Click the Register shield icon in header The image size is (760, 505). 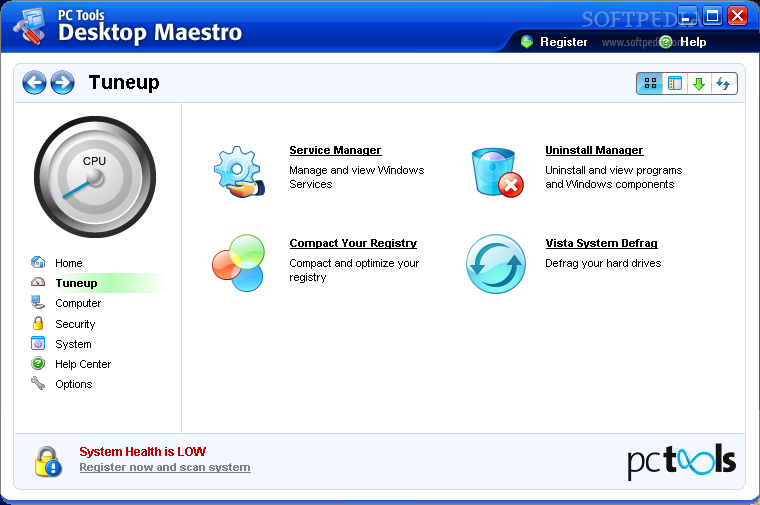[x=527, y=42]
